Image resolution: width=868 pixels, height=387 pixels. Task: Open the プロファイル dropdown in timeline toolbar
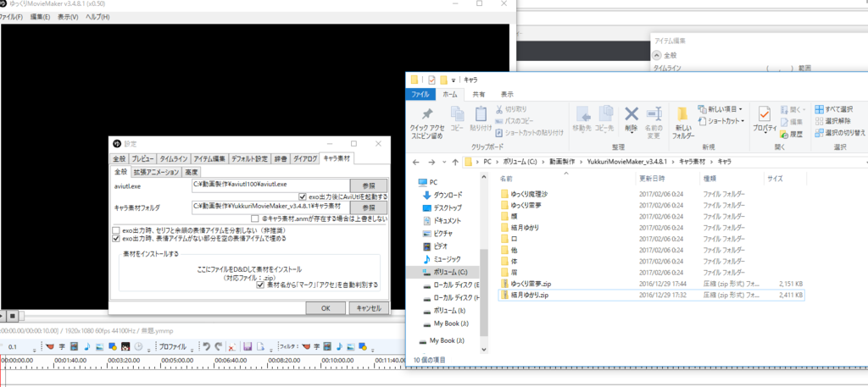coord(175,347)
